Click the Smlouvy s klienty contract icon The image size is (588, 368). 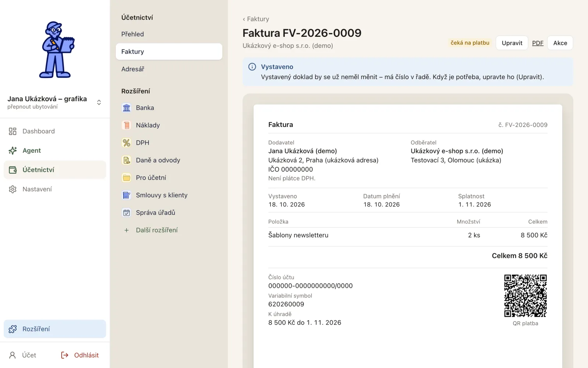point(126,195)
